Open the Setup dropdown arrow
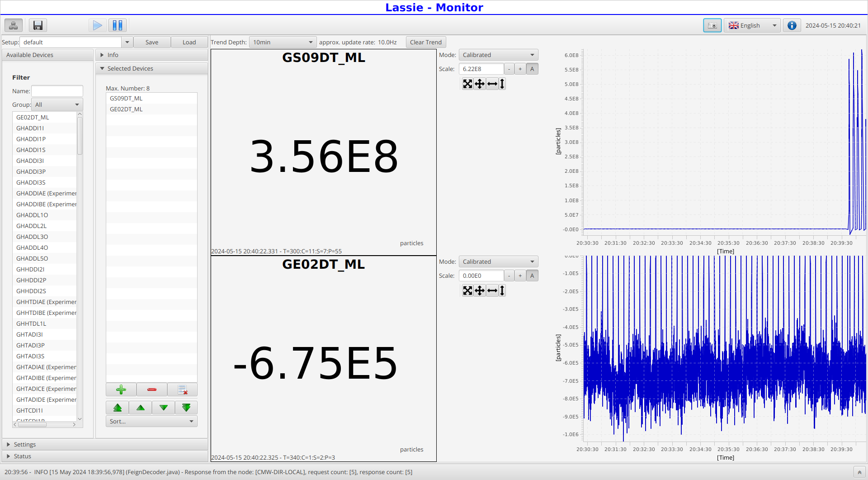The image size is (868, 480). 127,42
